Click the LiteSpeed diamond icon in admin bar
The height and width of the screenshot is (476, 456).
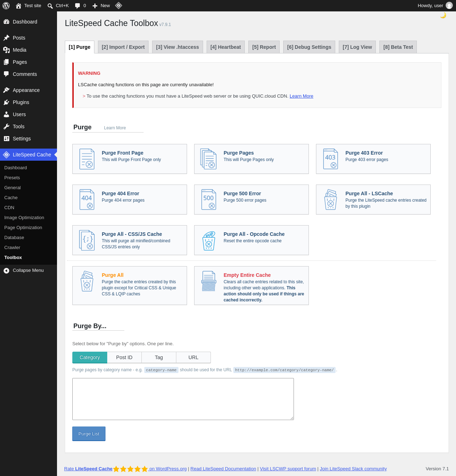pos(119,5)
